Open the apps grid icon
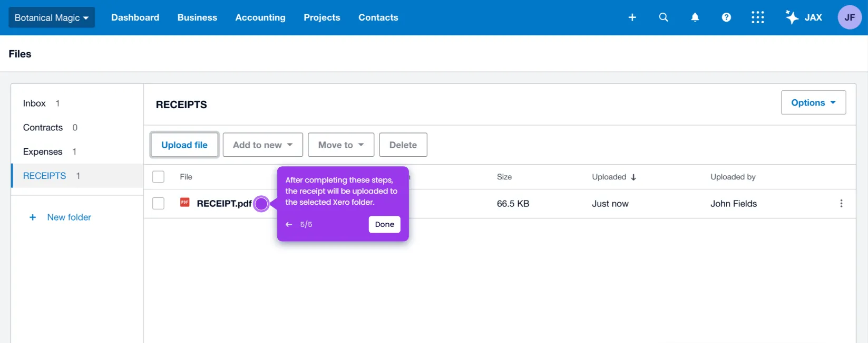Image resolution: width=868 pixels, height=343 pixels. [758, 17]
